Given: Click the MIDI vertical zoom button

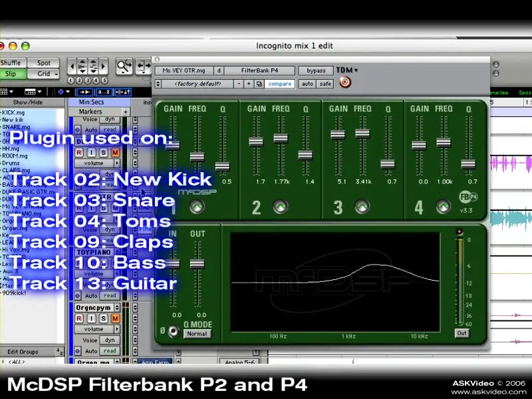Looking at the screenshot, I should click(93, 66).
